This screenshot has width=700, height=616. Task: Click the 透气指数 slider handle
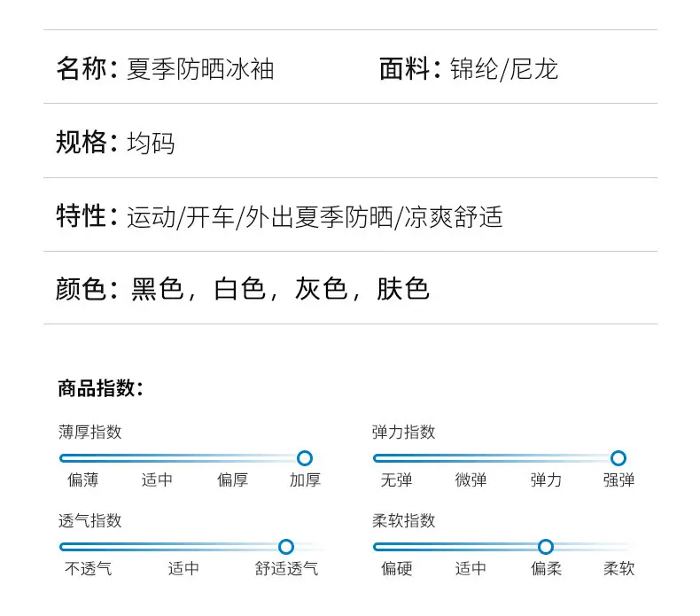(x=285, y=546)
